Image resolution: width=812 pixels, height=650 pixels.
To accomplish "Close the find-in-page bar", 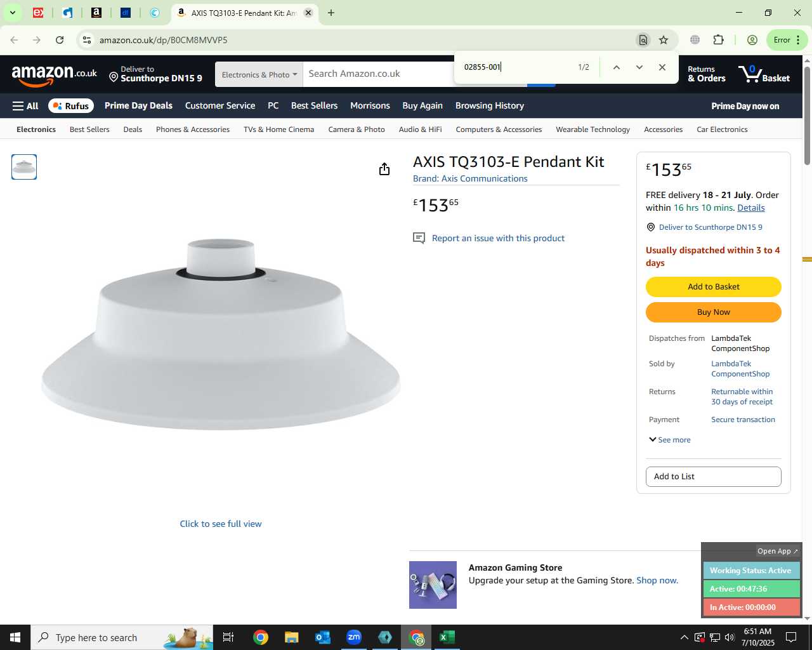I will [x=662, y=67].
